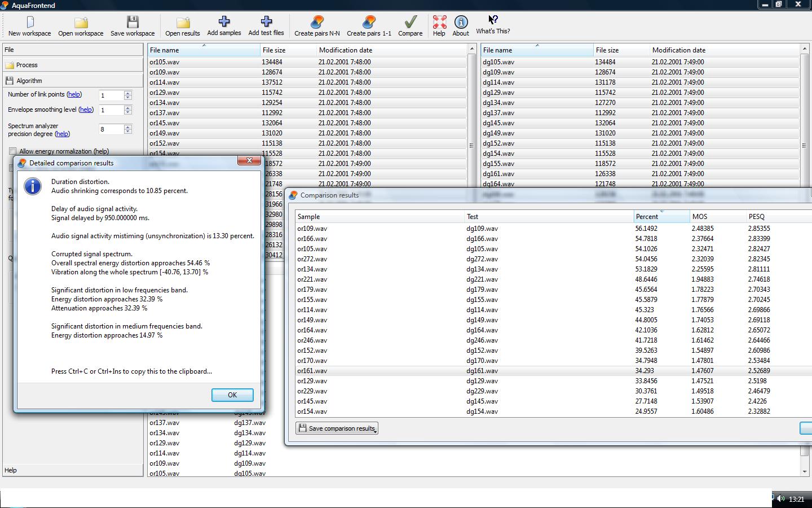Sort test files list by Modification date header
The image size is (812, 508).
tap(725, 50)
